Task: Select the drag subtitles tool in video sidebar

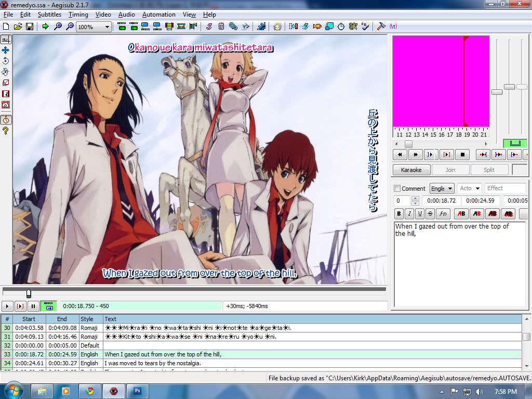Action: [6, 50]
